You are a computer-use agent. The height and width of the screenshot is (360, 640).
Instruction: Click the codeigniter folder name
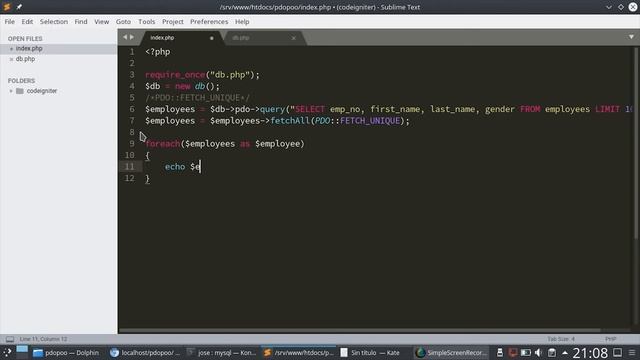(x=42, y=91)
